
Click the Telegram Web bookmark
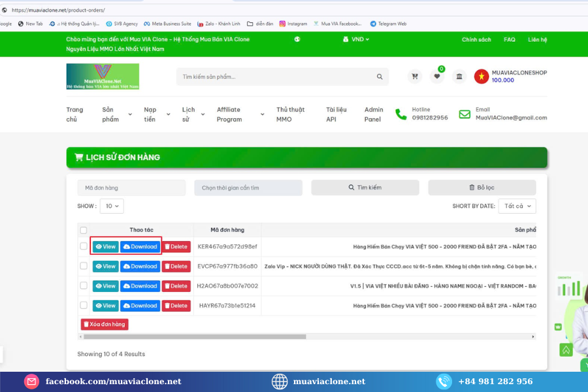(x=388, y=24)
